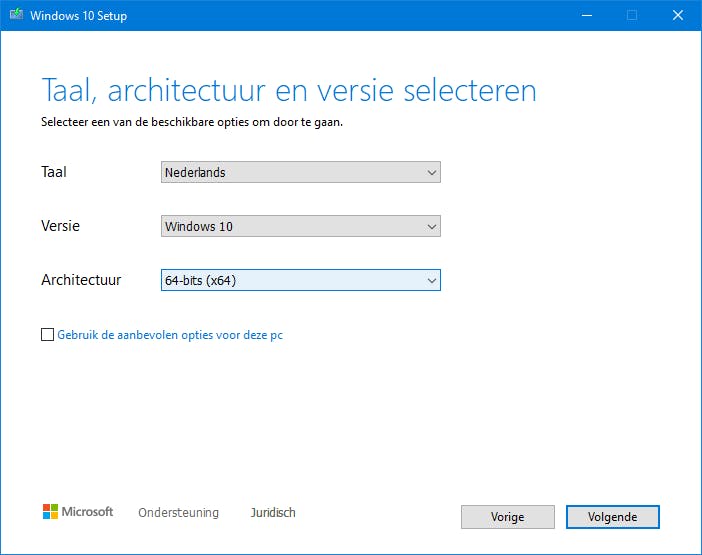Click the 'Taal, architectuur en versie selecteren' heading

tap(288, 91)
